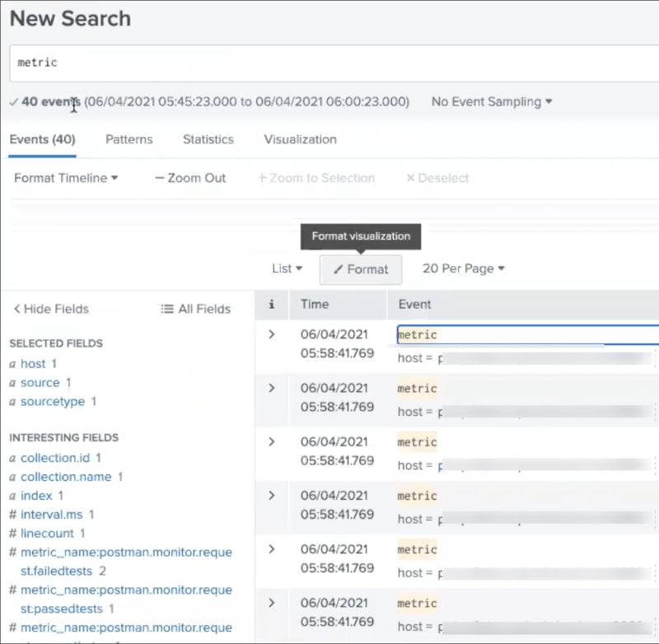This screenshot has height=644, width=659.
Task: Click the info column header icon
Action: (x=272, y=304)
